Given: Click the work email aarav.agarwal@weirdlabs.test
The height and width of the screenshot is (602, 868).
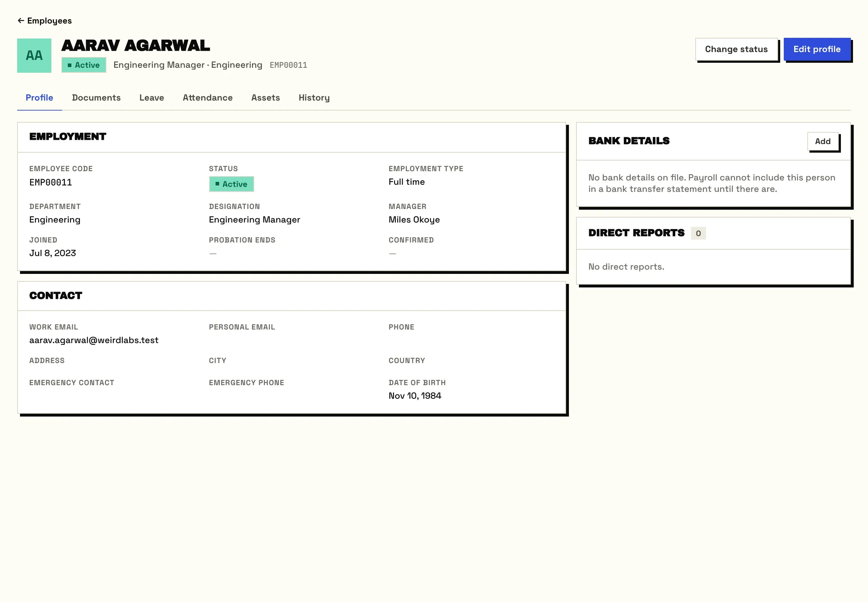Looking at the screenshot, I should click(94, 340).
